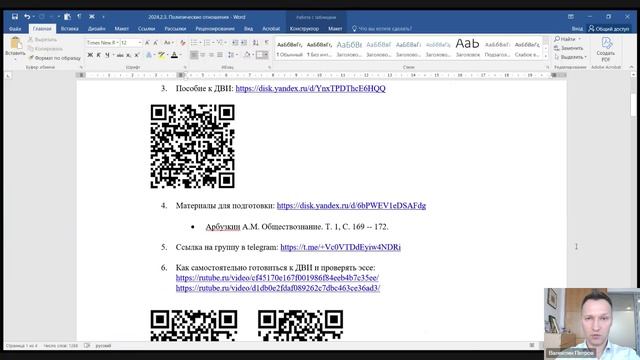The width and height of the screenshot is (640, 360).
Task: Open proofing check icon in status bar
Action: 87,345
